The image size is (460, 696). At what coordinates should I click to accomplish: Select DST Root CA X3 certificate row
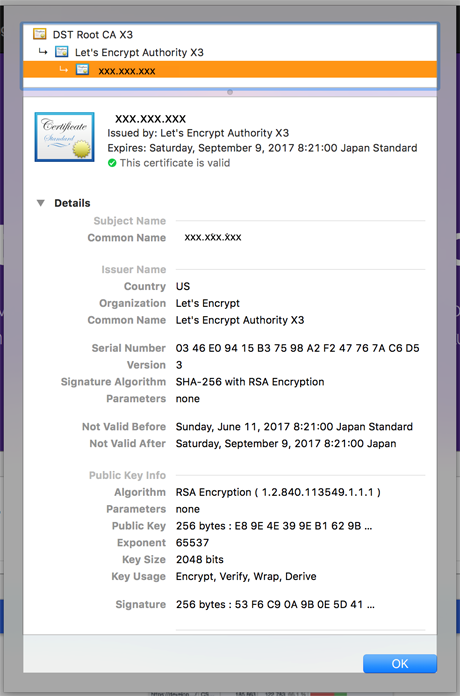(230, 34)
